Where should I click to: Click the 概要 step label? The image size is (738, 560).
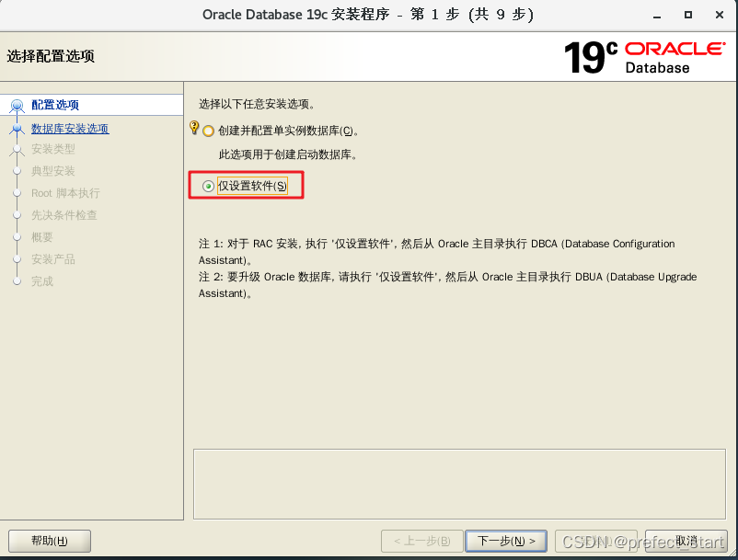pyautogui.click(x=42, y=237)
